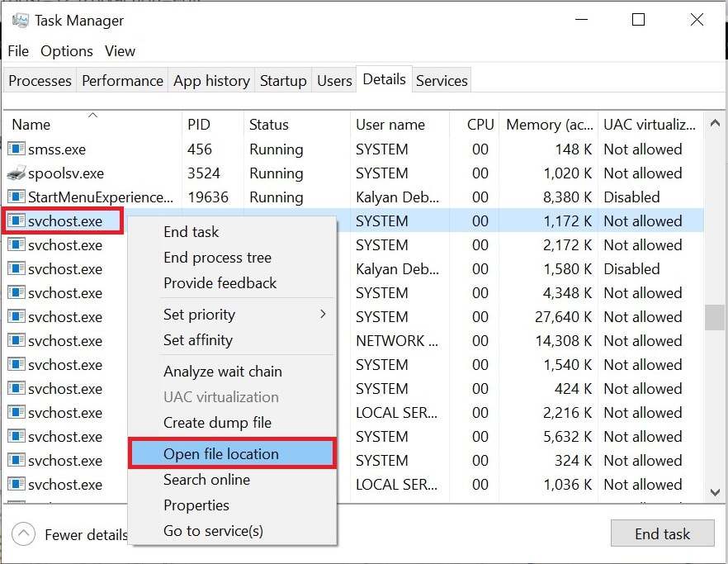Click the Fewer details arrow icon
The width and height of the screenshot is (728, 564).
(x=24, y=533)
